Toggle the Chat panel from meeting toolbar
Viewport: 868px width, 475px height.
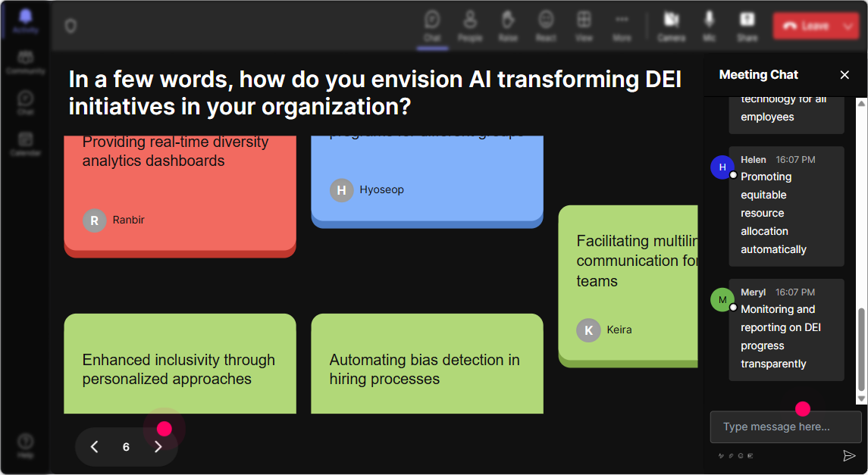432,26
